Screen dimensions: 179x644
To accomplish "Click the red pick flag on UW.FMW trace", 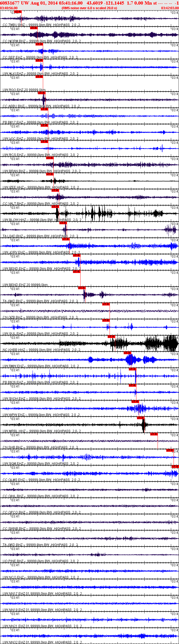I will (x=127, y=353).
